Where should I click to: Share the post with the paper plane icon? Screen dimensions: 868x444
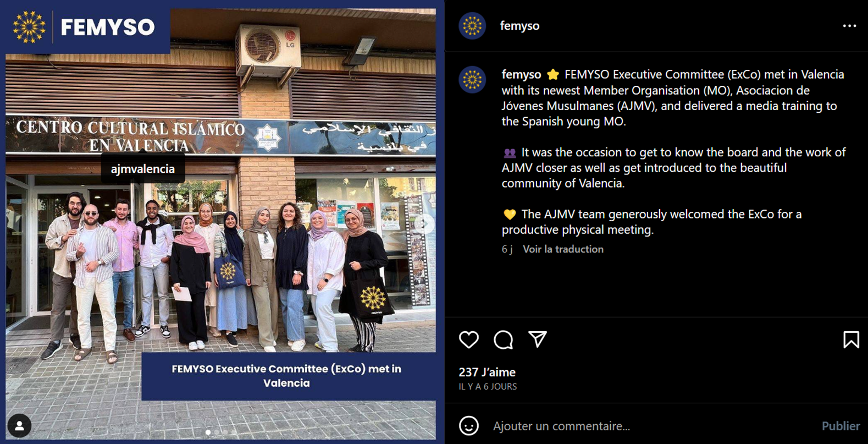(x=537, y=339)
